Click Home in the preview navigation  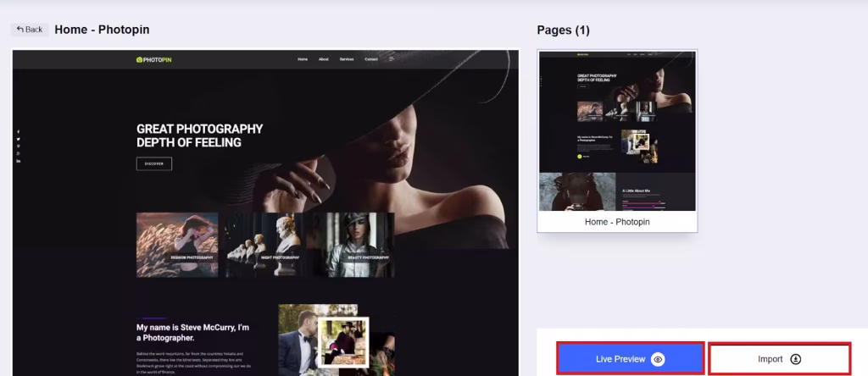(303, 59)
